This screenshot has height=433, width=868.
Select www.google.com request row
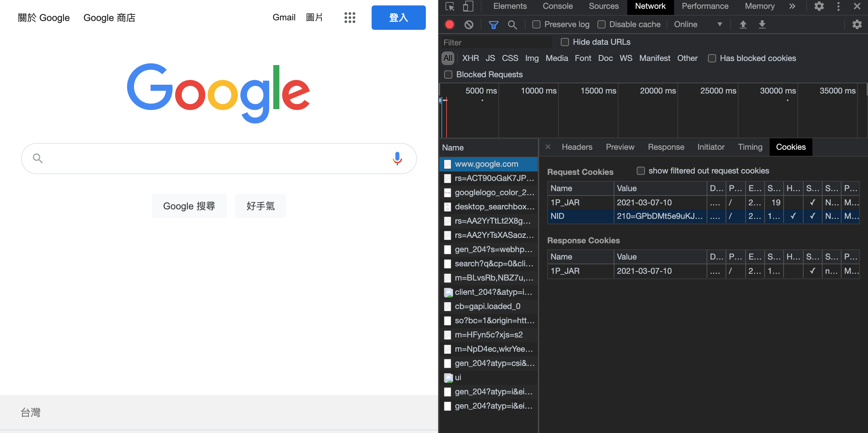click(489, 164)
